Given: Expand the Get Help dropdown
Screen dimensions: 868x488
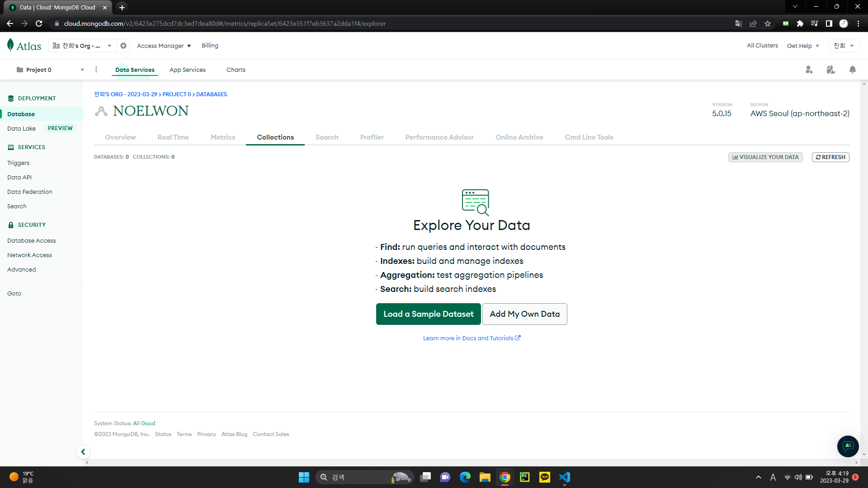Looking at the screenshot, I should coord(803,46).
